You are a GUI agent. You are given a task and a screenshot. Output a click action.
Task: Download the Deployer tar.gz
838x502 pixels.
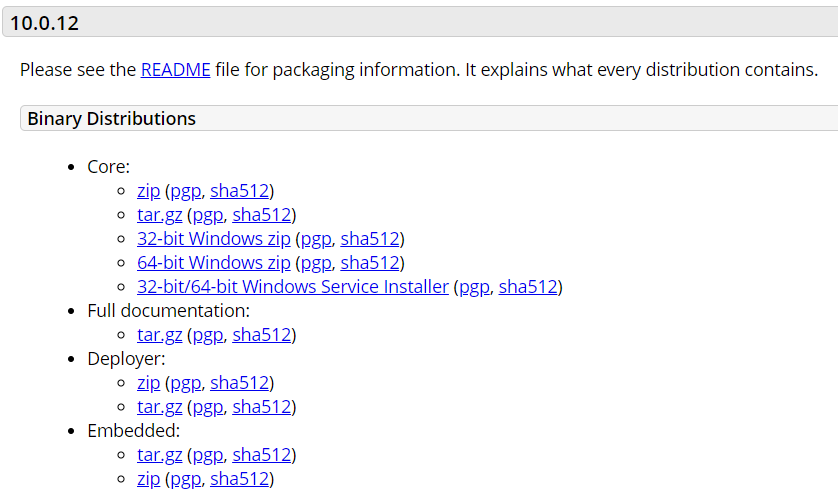coord(159,407)
